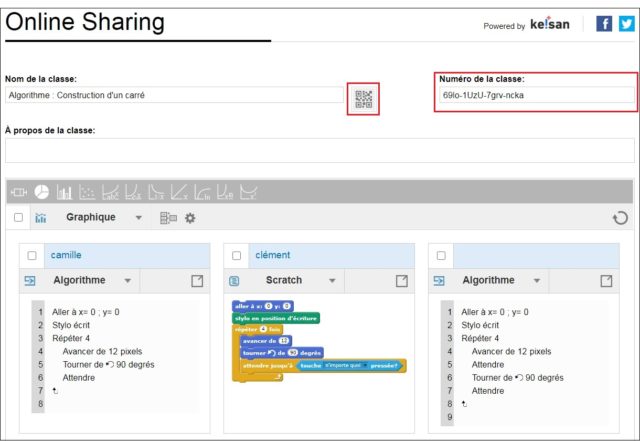Share on Facebook icon
Screen dimensions: 640x441
pyautogui.click(x=604, y=24)
